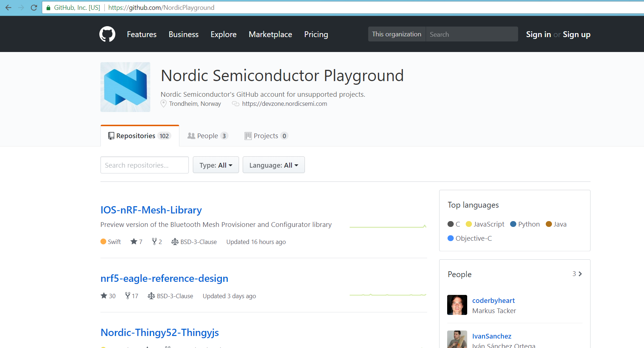This screenshot has height=348, width=644.
Task: Visit the devzone.nordicsemi.com link
Action: (x=285, y=104)
